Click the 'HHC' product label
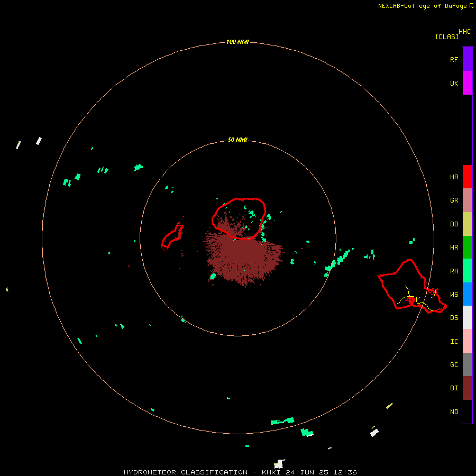 (x=465, y=32)
